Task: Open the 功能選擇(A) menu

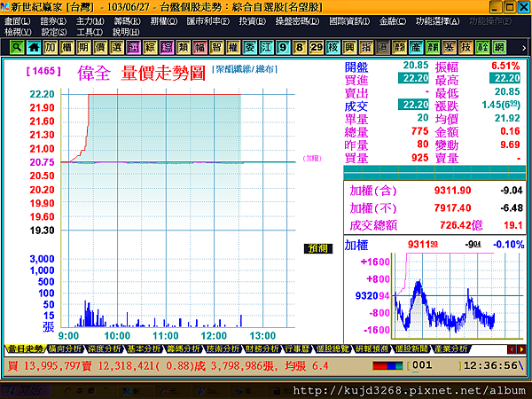Action: pyautogui.click(x=438, y=21)
